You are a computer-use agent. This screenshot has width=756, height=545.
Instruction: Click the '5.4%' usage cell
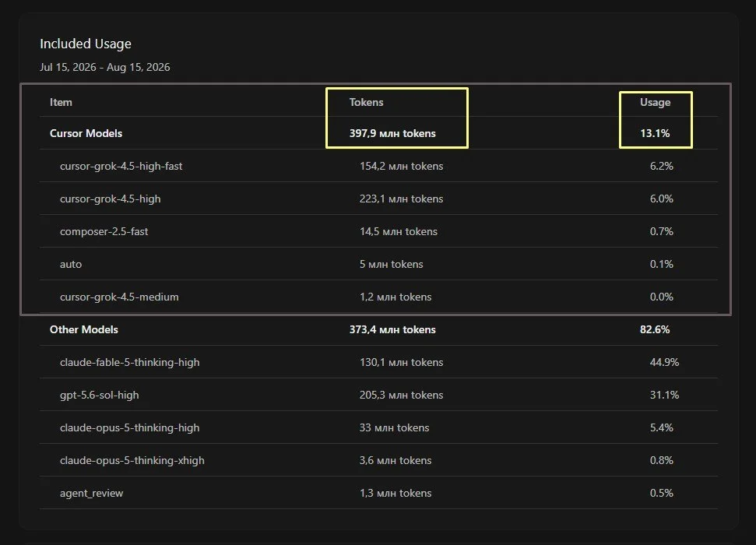[x=662, y=427]
